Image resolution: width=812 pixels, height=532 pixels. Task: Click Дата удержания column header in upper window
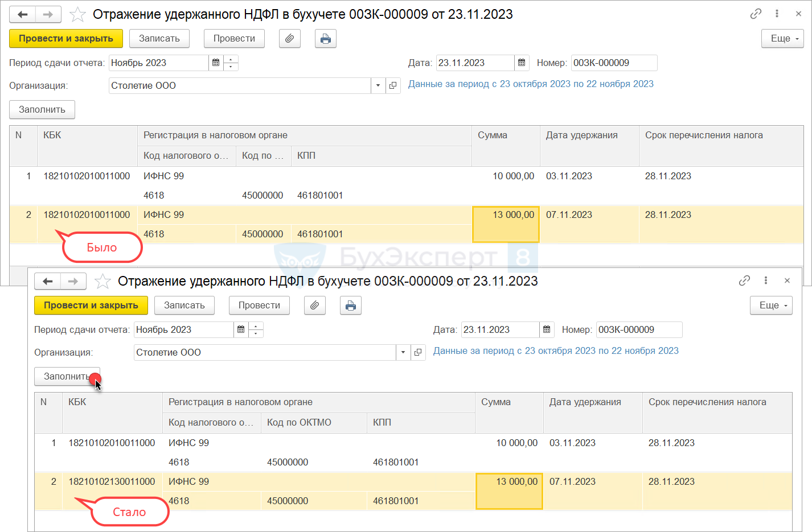589,146
